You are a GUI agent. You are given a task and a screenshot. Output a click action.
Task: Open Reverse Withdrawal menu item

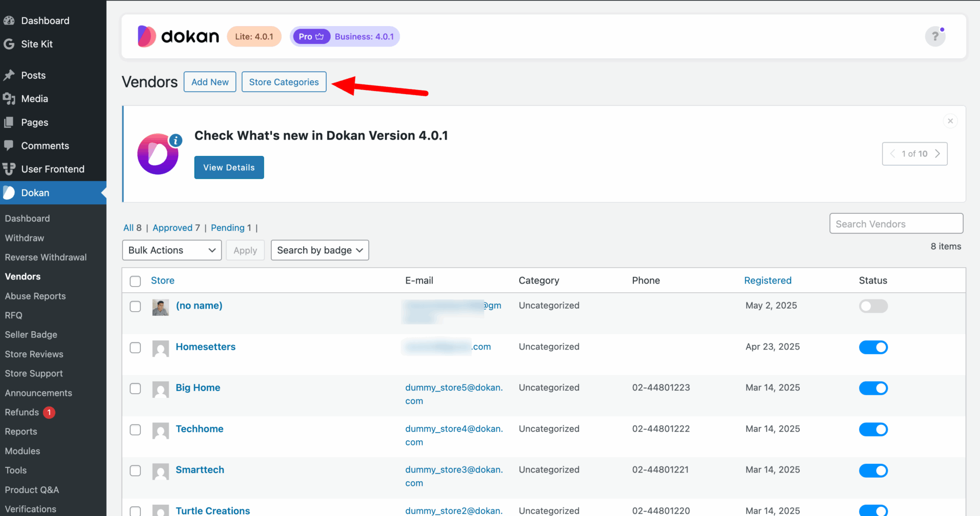coord(46,257)
